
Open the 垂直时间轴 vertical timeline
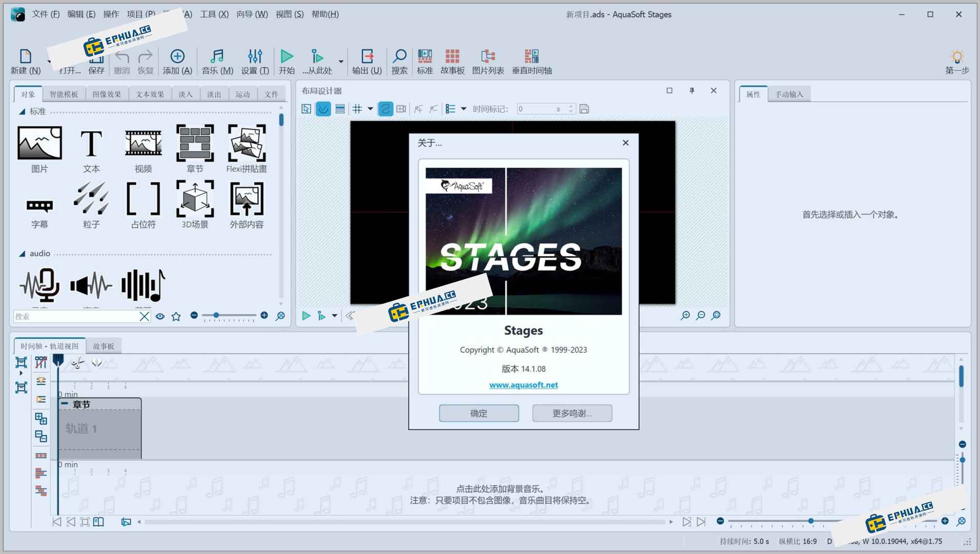pyautogui.click(x=532, y=62)
